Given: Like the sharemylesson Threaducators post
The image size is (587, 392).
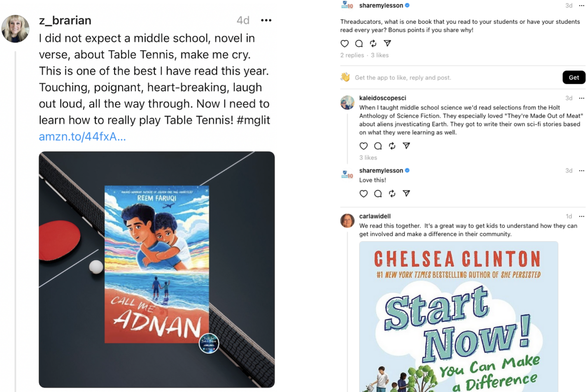Looking at the screenshot, I should [344, 44].
